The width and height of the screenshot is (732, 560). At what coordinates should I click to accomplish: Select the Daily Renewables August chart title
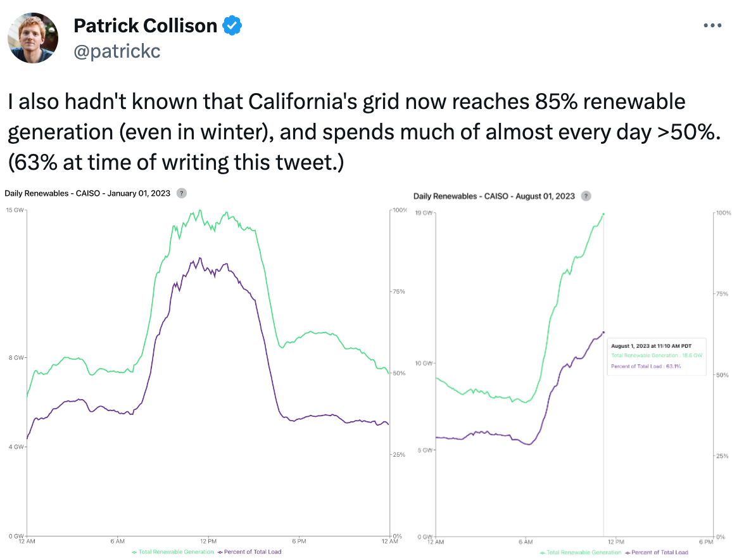pyautogui.click(x=495, y=196)
